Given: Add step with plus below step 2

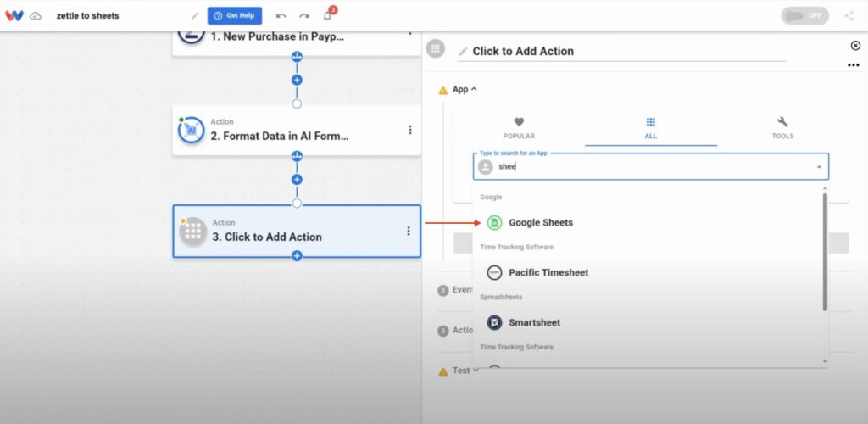Looking at the screenshot, I should [297, 179].
